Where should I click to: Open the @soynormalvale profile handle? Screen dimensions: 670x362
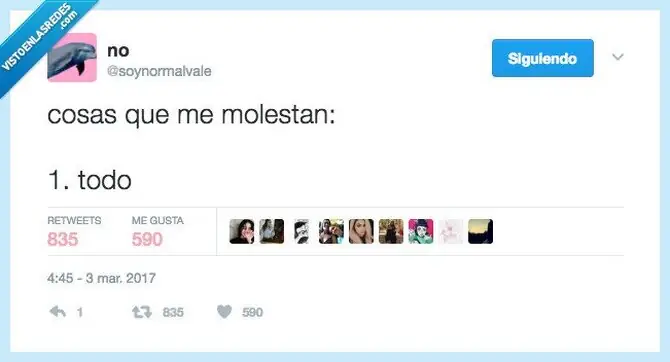[x=159, y=71]
